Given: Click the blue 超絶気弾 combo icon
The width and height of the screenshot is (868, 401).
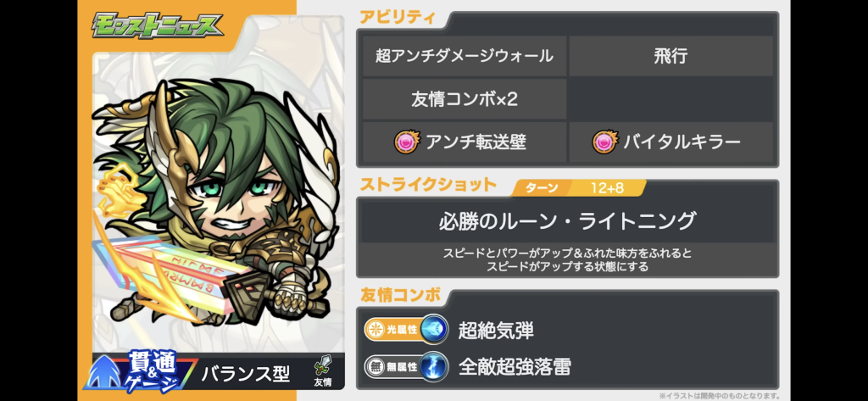Looking at the screenshot, I should (x=435, y=330).
